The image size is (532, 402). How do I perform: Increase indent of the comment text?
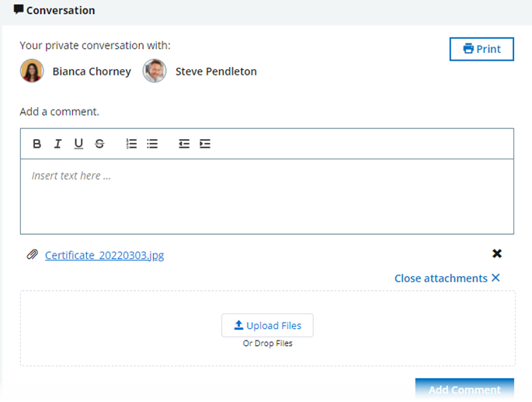(205, 144)
